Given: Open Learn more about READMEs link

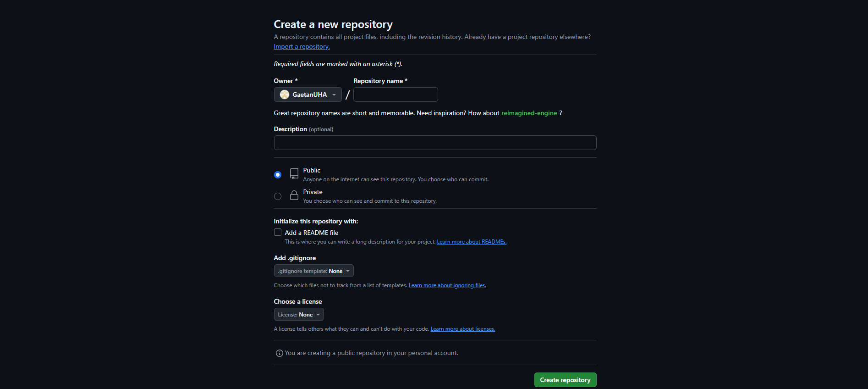Looking at the screenshot, I should click(472, 242).
